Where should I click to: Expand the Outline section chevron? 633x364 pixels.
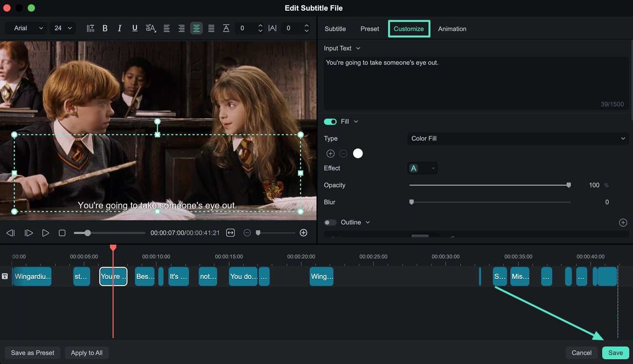coord(368,222)
